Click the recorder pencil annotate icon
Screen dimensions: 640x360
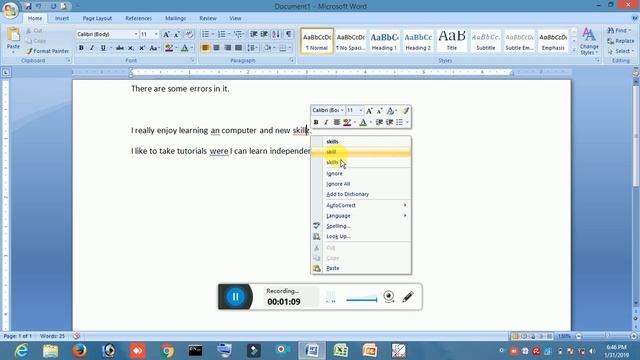(408, 297)
